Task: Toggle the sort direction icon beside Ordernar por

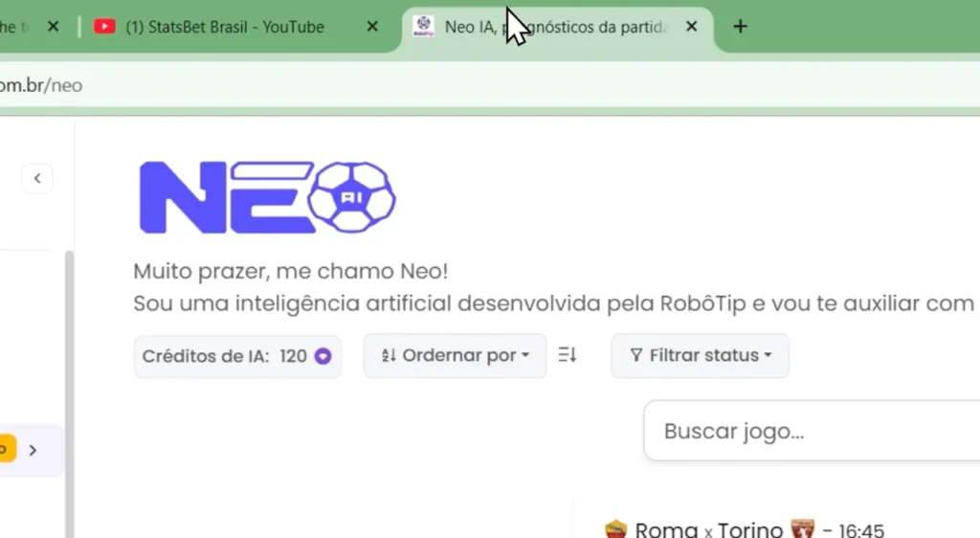Action: pyautogui.click(x=568, y=356)
